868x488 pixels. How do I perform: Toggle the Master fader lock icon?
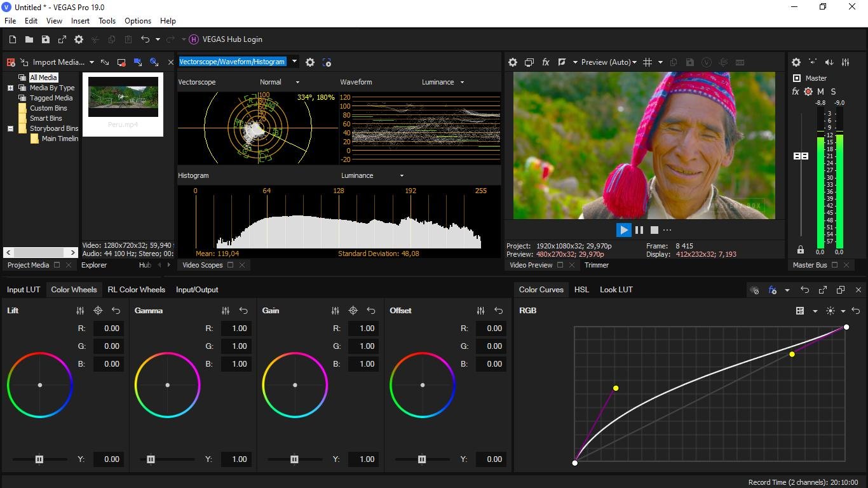click(801, 250)
